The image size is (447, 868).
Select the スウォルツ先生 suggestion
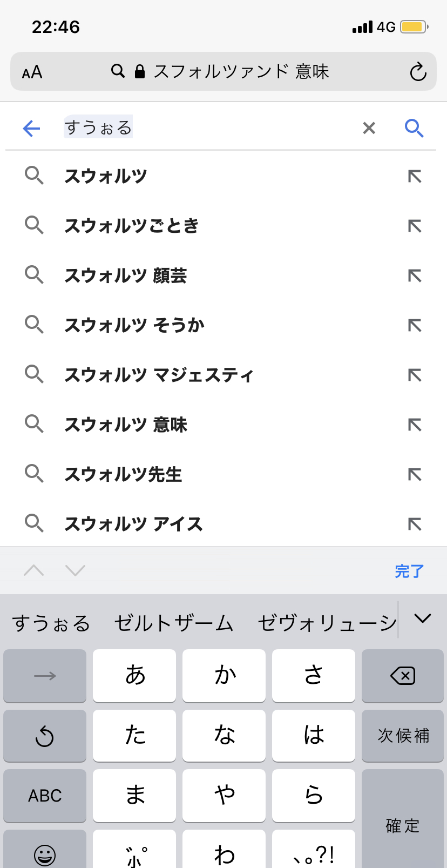[123, 474]
